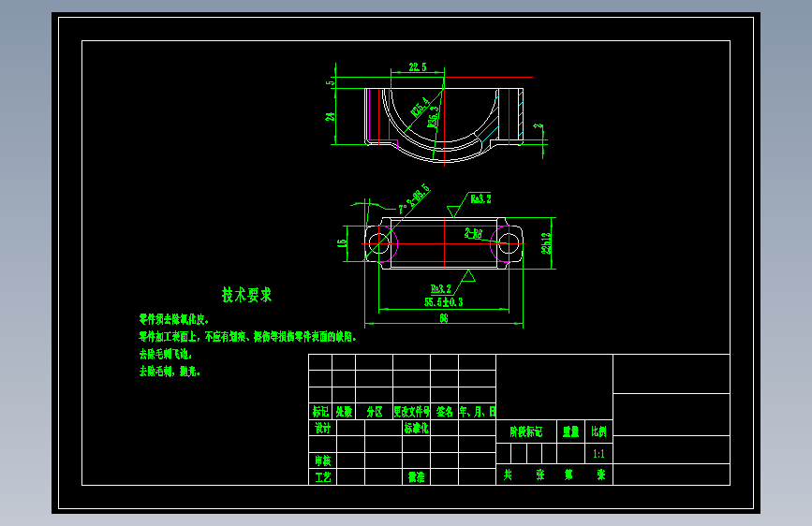Pick the R36.3 radius annotation
This screenshot has width=812, height=526.
point(434,116)
